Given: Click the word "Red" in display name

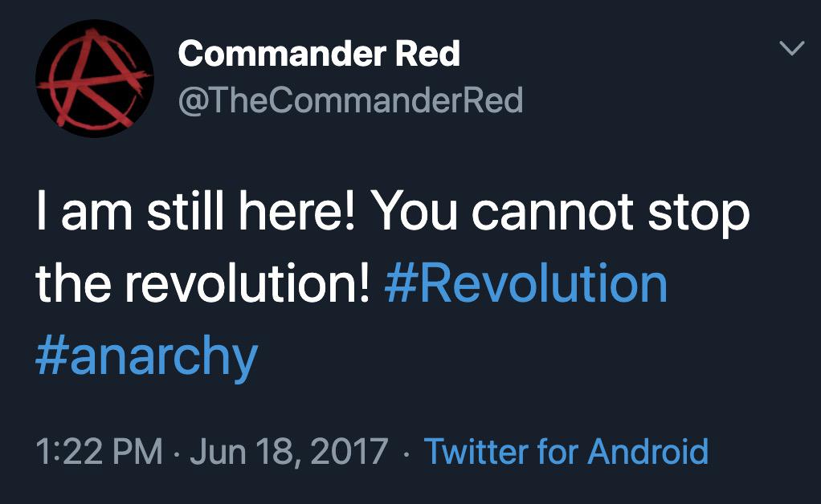Looking at the screenshot, I should 427,55.
